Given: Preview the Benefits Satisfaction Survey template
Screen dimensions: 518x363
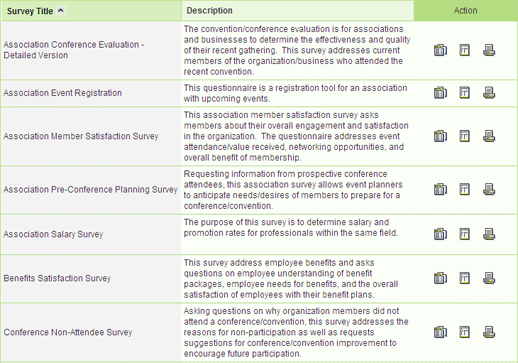Looking at the screenshot, I should pos(464,278).
